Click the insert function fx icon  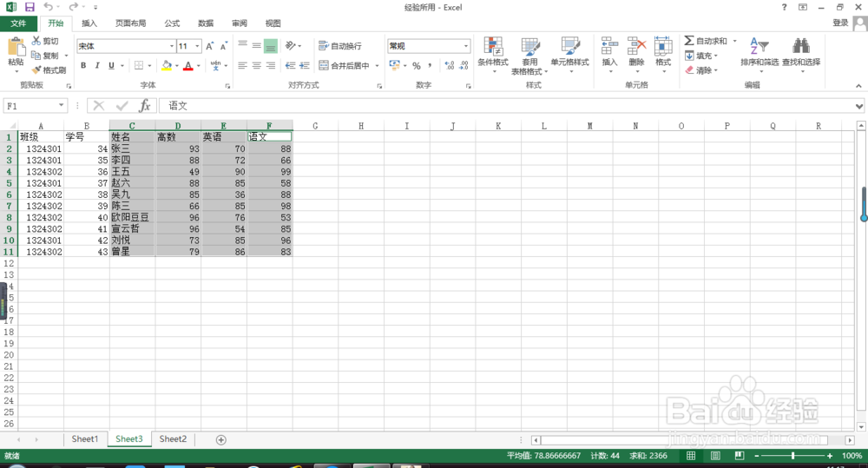144,105
